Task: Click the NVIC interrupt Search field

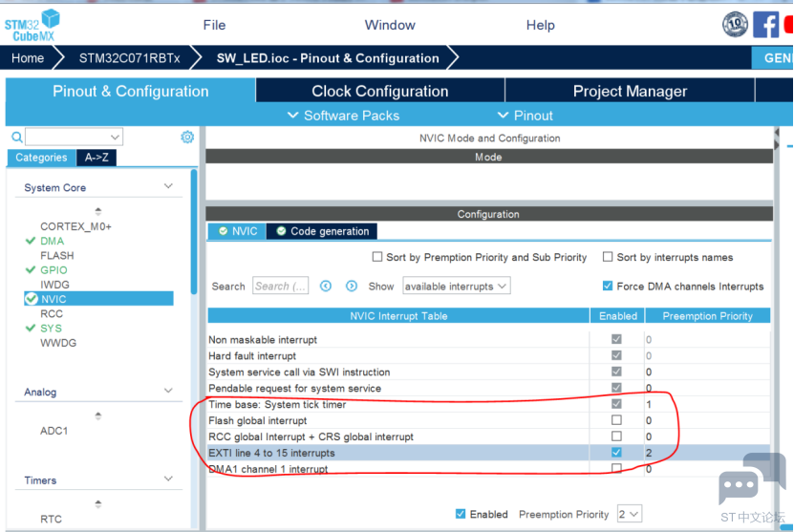Action: [280, 286]
